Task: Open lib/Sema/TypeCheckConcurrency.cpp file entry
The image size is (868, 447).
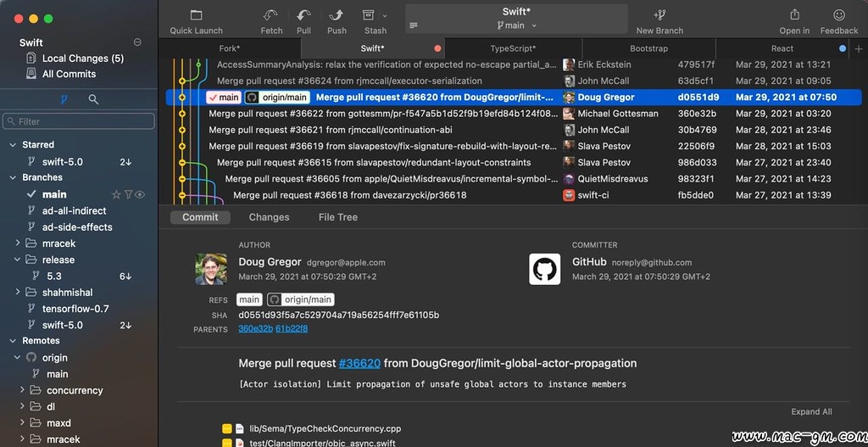Action: 325,428
